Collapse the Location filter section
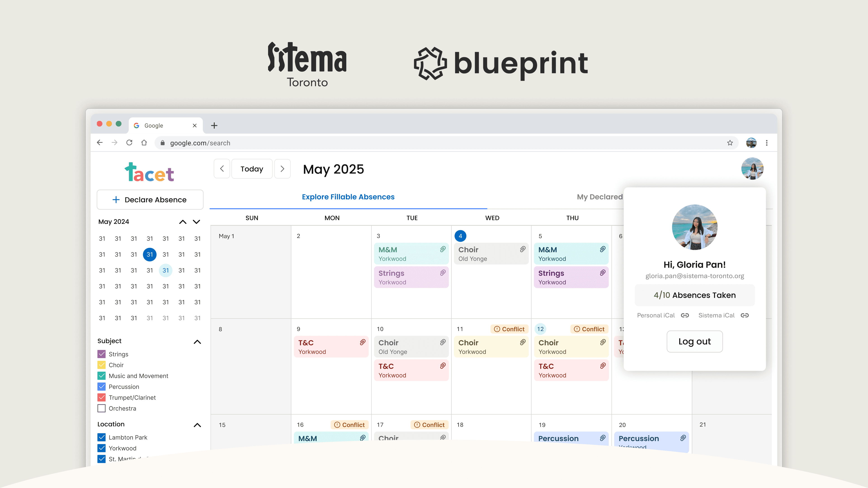Screen dimensions: 868x488 point(198,425)
